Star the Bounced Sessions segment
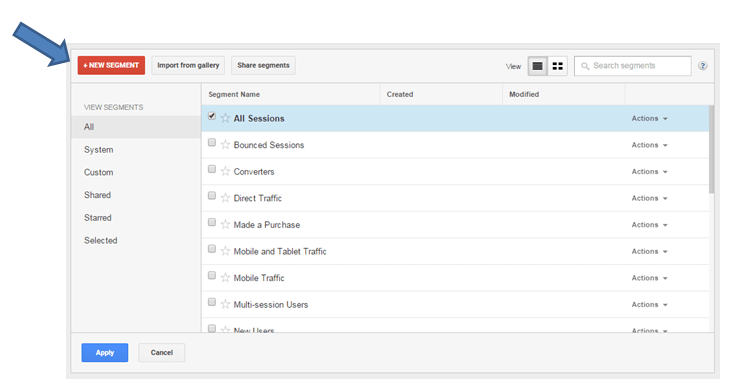Image resolution: width=735 pixels, height=390 pixels. point(225,145)
